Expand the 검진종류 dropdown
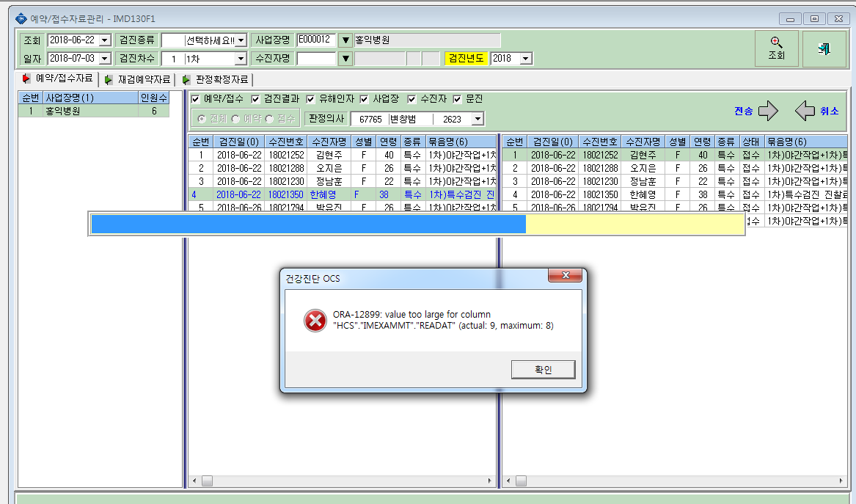Screen dimensions: 856x504 pos(241,40)
